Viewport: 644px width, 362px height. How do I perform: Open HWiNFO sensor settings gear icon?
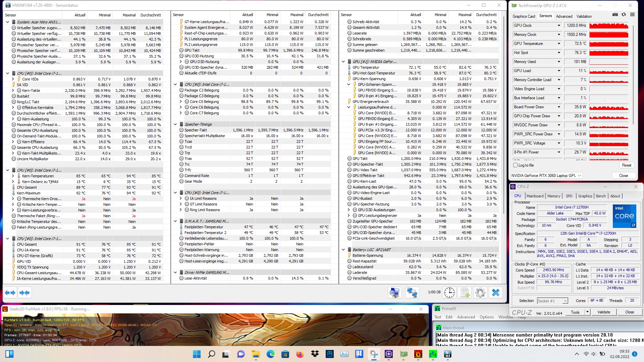[480, 293]
